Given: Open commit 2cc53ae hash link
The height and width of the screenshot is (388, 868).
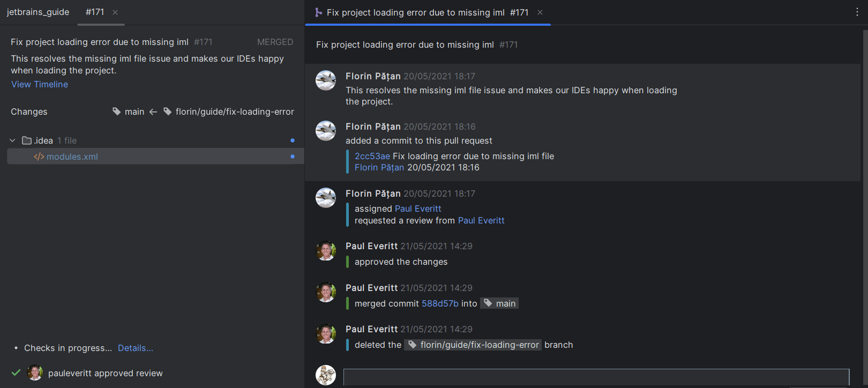Looking at the screenshot, I should [372, 156].
